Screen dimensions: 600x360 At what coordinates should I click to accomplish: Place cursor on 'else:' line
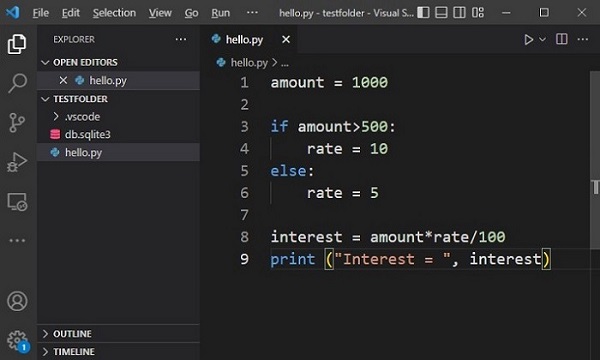(x=292, y=171)
